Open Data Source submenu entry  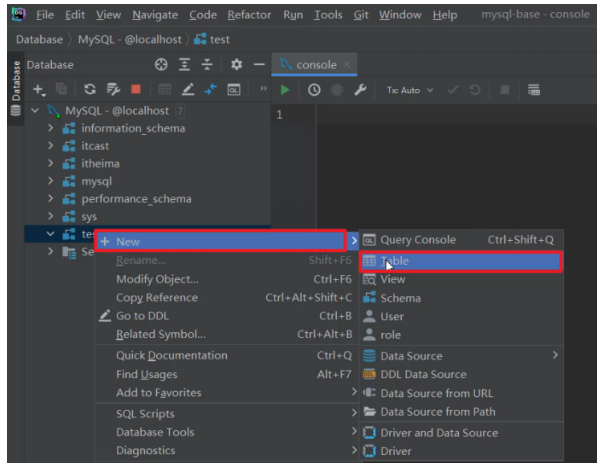coord(461,356)
